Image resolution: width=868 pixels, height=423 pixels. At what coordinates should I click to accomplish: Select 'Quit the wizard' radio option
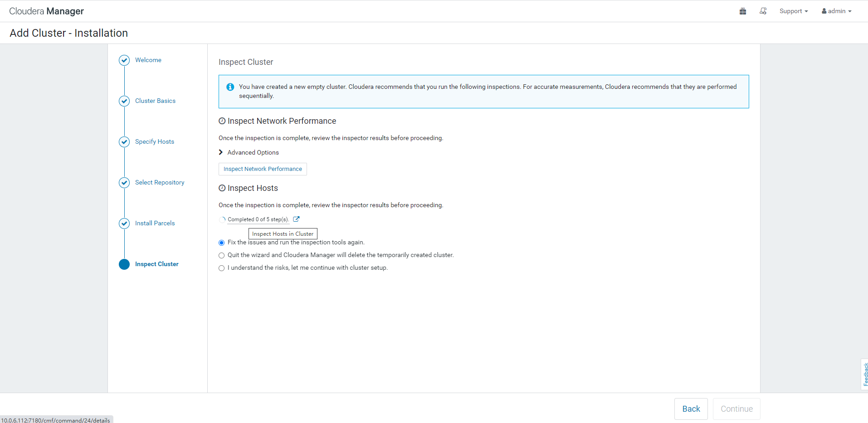pos(222,256)
